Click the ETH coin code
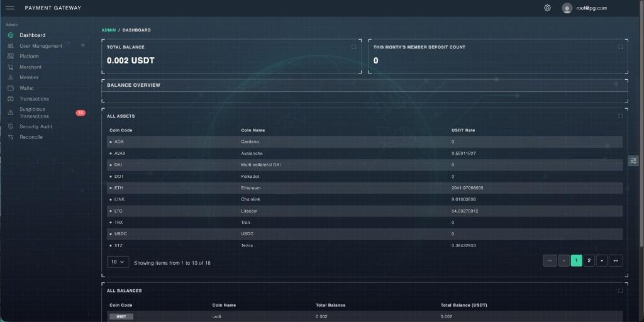The height and width of the screenshot is (322, 644). [118, 188]
